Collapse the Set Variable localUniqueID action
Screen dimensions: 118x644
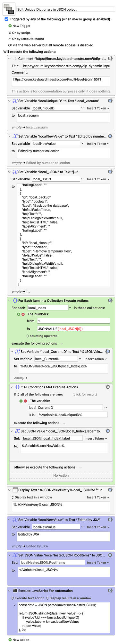[x=10, y=101]
